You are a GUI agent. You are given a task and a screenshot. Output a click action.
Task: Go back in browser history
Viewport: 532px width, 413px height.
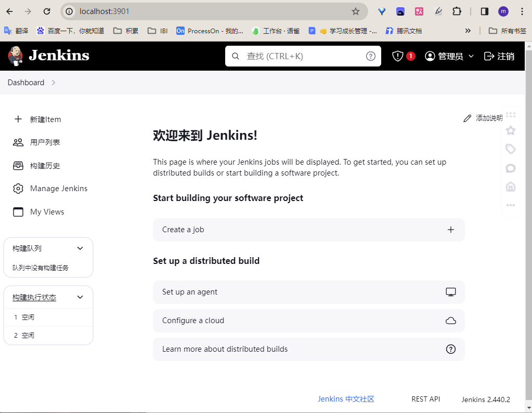(x=9, y=11)
